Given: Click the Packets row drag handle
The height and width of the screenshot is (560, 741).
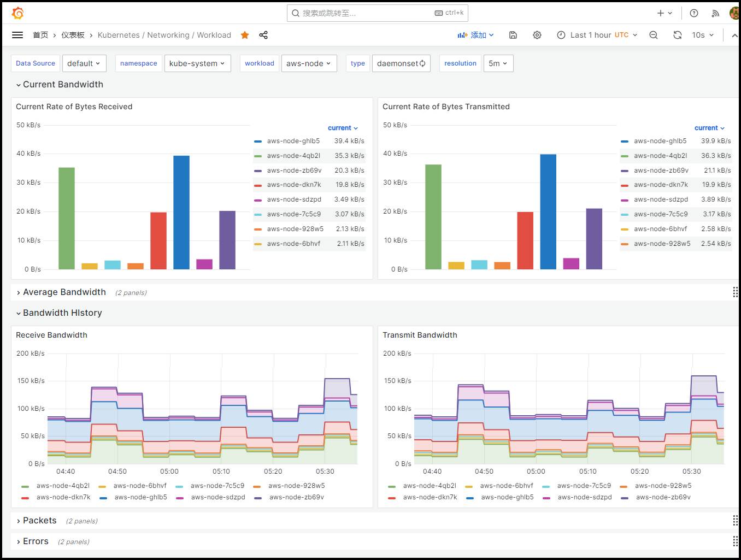Looking at the screenshot, I should click(x=735, y=521).
